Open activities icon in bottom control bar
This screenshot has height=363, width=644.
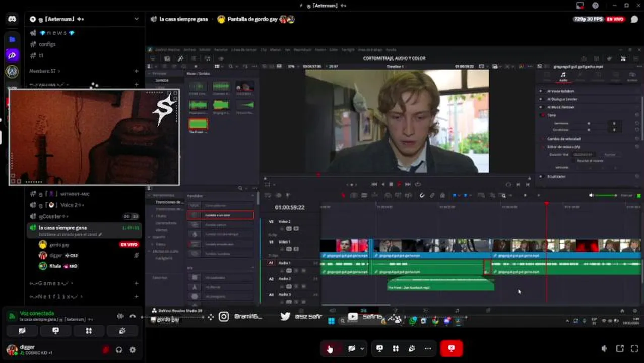tap(396, 348)
